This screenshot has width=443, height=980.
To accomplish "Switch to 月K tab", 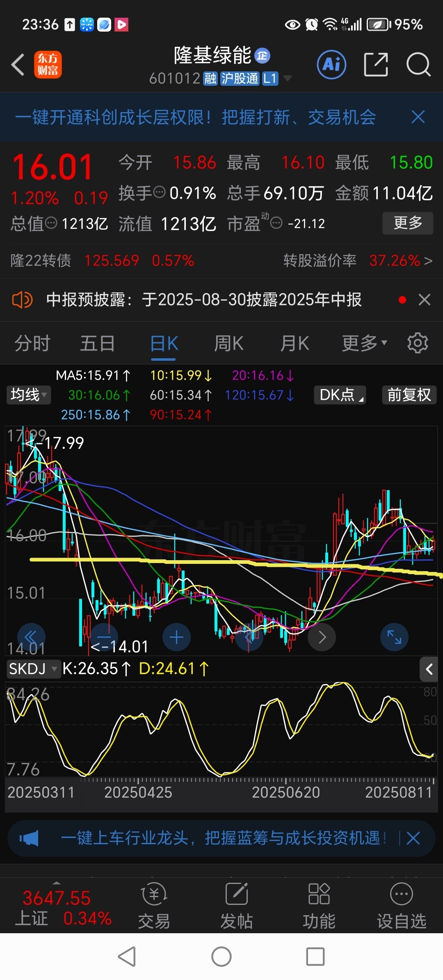I will [295, 343].
